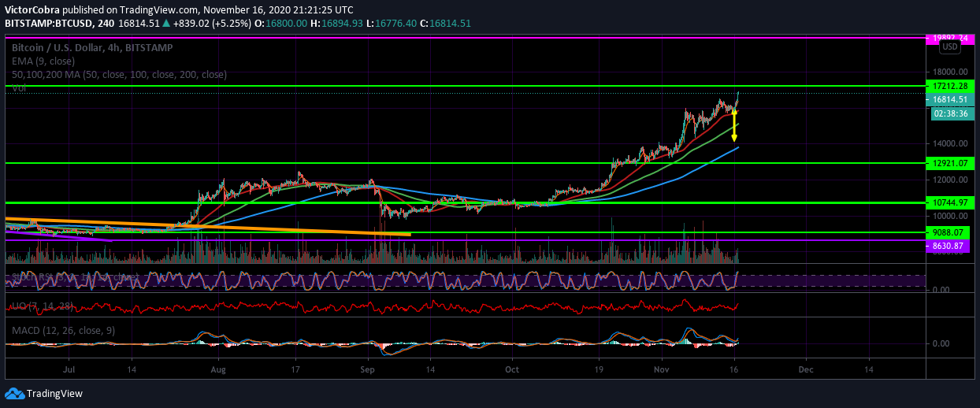Click the 16 date label on the time axis
Viewport: 980px width, 408px height.
pyautogui.click(x=734, y=369)
